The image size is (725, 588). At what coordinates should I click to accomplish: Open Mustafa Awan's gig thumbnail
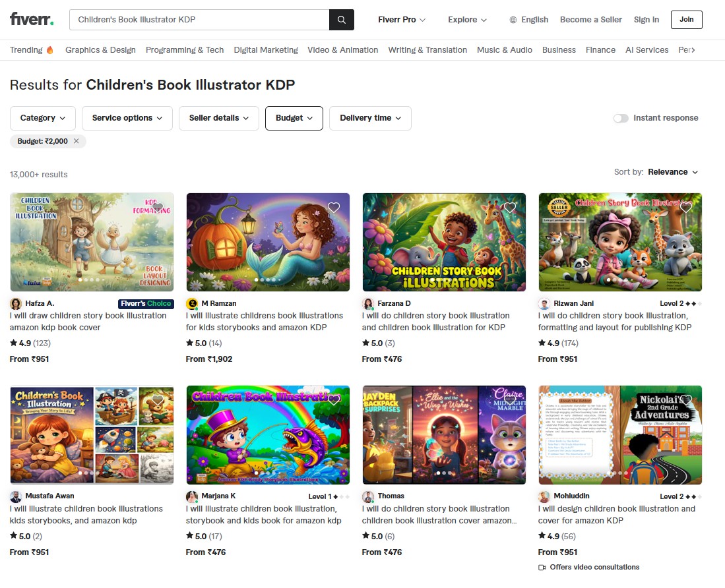[x=92, y=435]
